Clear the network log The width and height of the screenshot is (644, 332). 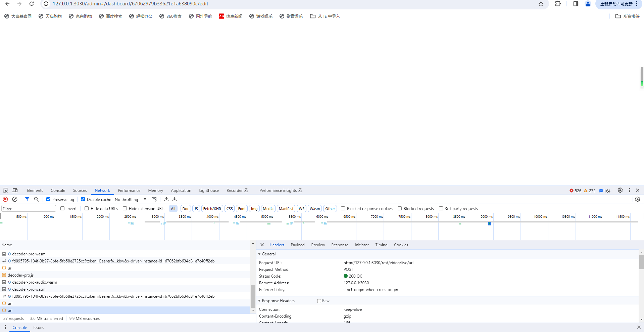coord(15,199)
